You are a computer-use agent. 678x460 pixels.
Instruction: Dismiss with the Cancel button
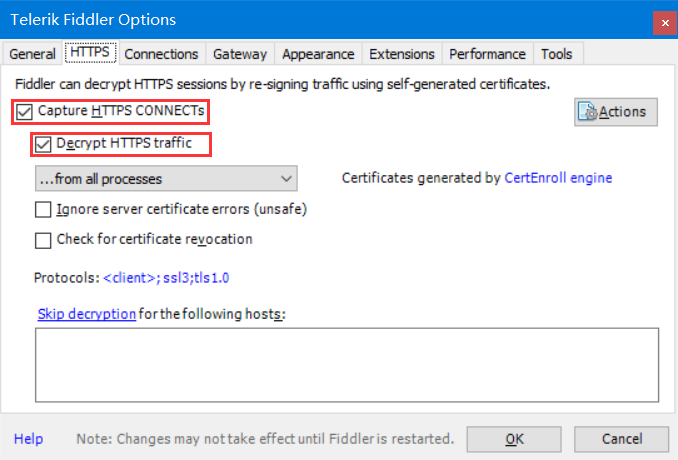(x=622, y=439)
